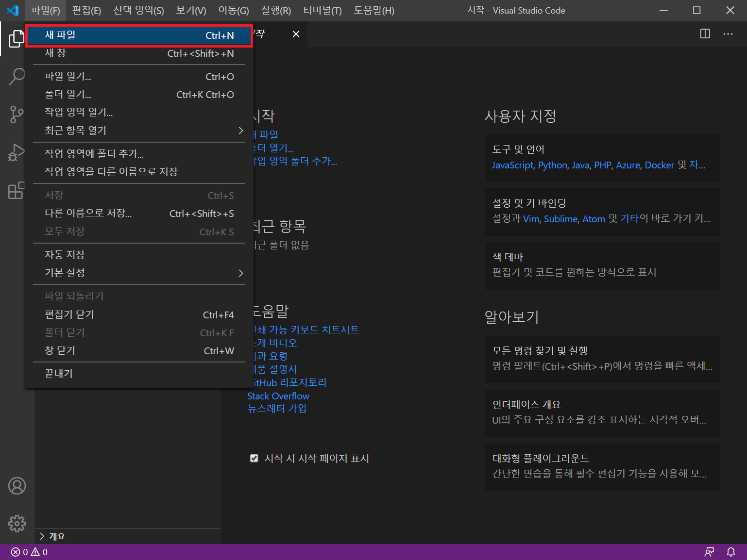Screen dimensions: 747x560
Task: Select 작업 영역에 폴더 추가... entry
Action: (139, 154)
